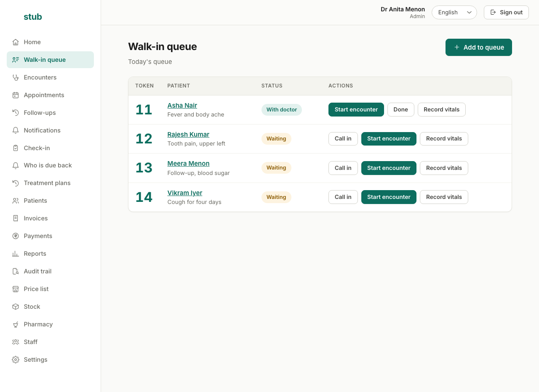The width and height of the screenshot is (539, 392).
Task: Click the rupee coin icon beside Payments
Action: click(x=16, y=236)
